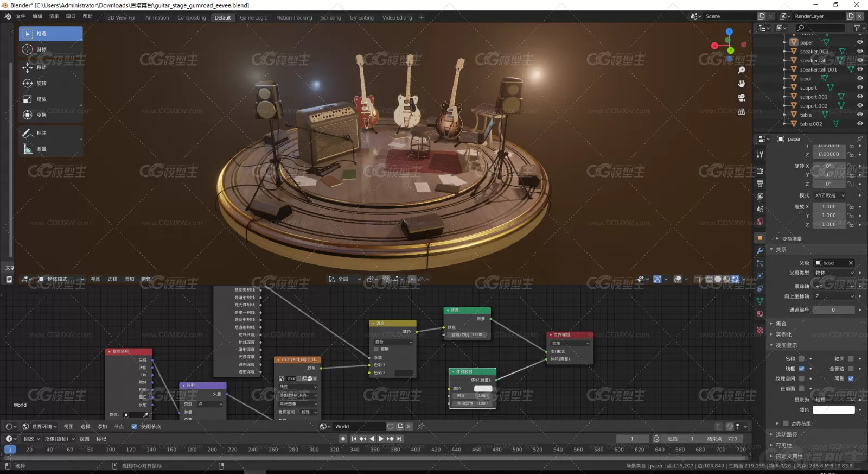Viewport: 868px width, 474px height.
Task: Select the Transform (变换) tool
Action: click(51, 115)
